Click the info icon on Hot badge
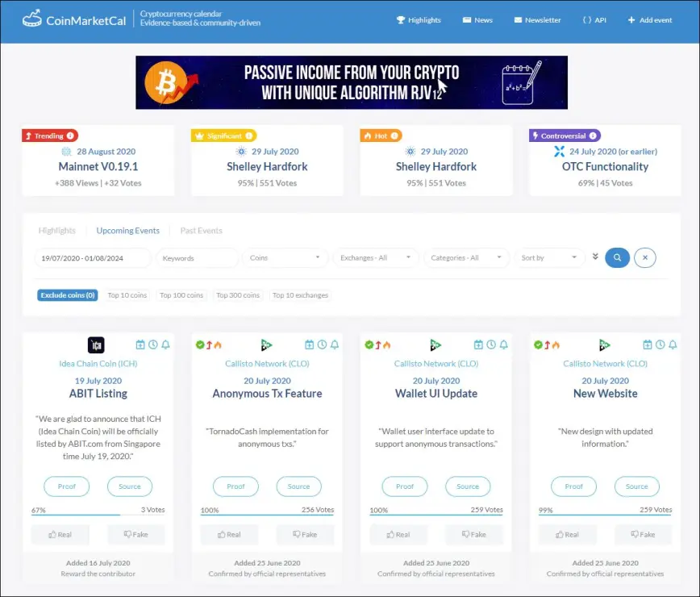 (394, 136)
